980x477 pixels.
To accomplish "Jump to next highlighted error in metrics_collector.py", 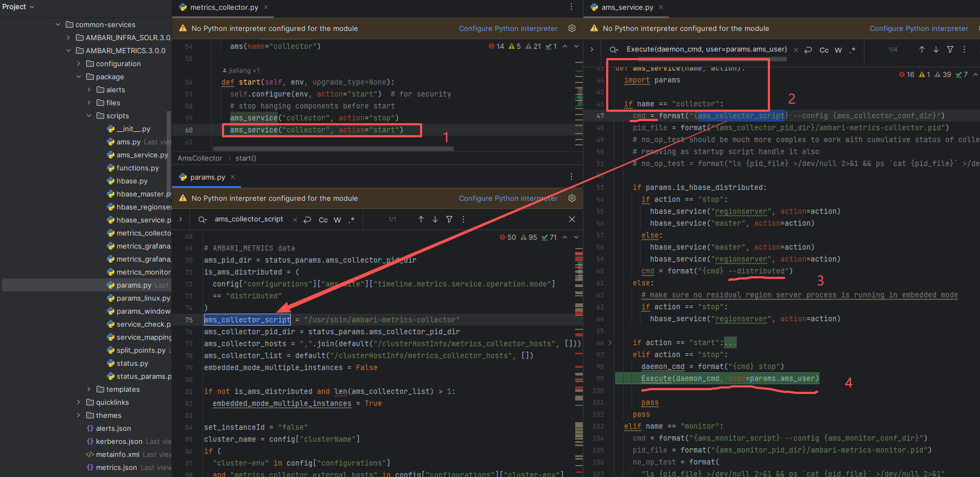I will click(576, 46).
